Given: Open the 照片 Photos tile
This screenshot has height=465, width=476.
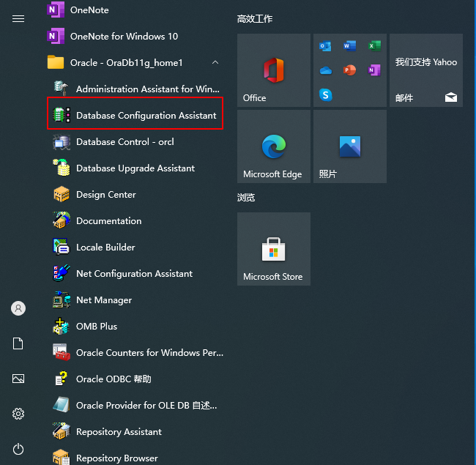Looking at the screenshot, I should (x=350, y=146).
